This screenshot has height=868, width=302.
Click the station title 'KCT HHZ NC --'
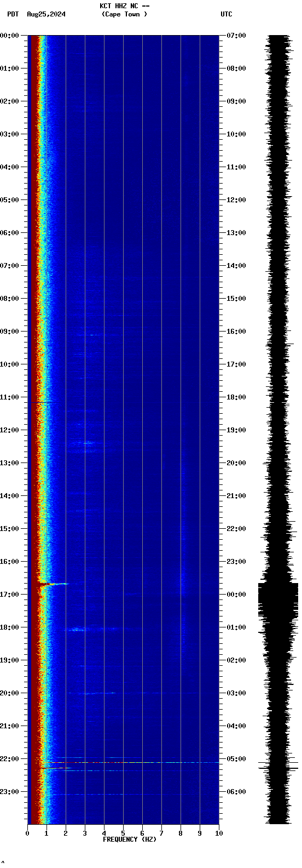tap(125, 6)
